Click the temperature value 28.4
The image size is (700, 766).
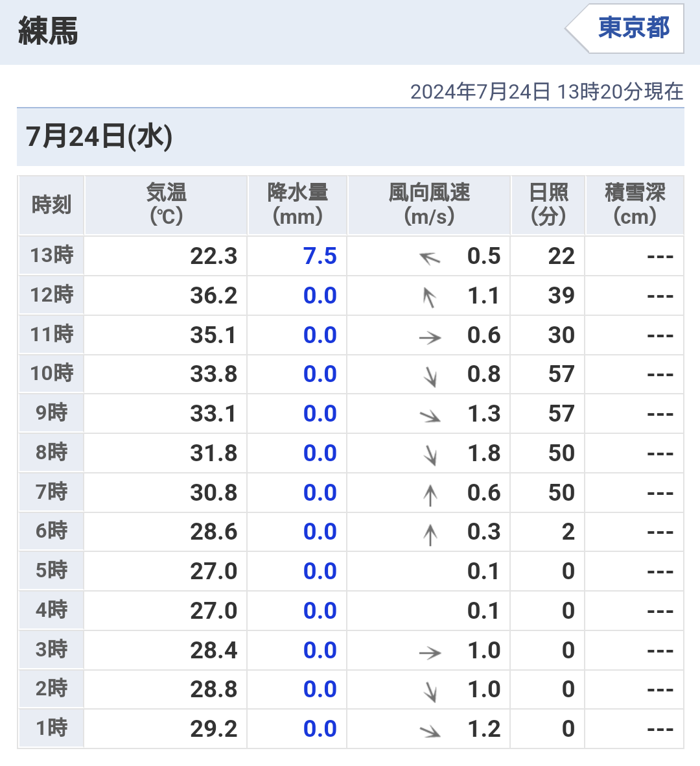[213, 651]
